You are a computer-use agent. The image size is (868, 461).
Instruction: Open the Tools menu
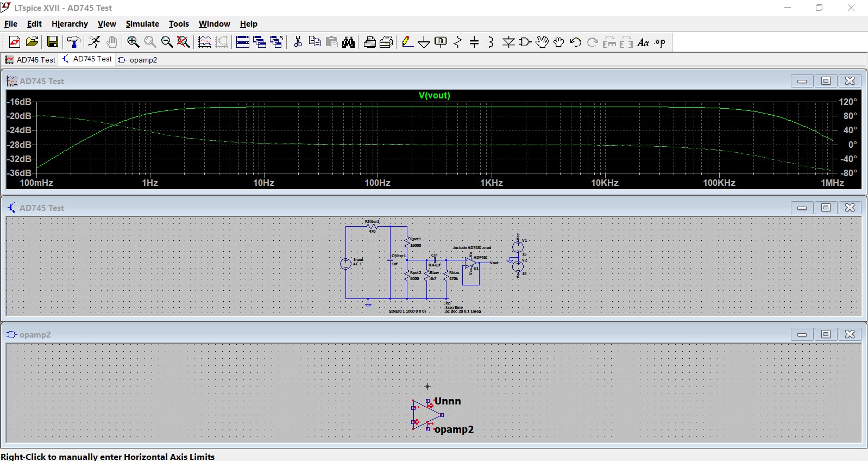pyautogui.click(x=179, y=24)
